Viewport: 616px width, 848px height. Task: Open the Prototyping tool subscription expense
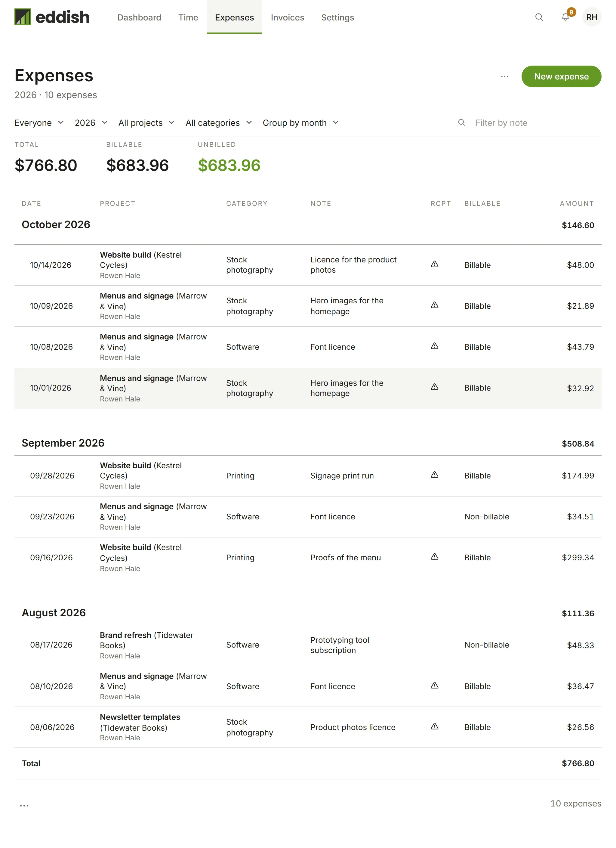pyautogui.click(x=308, y=645)
